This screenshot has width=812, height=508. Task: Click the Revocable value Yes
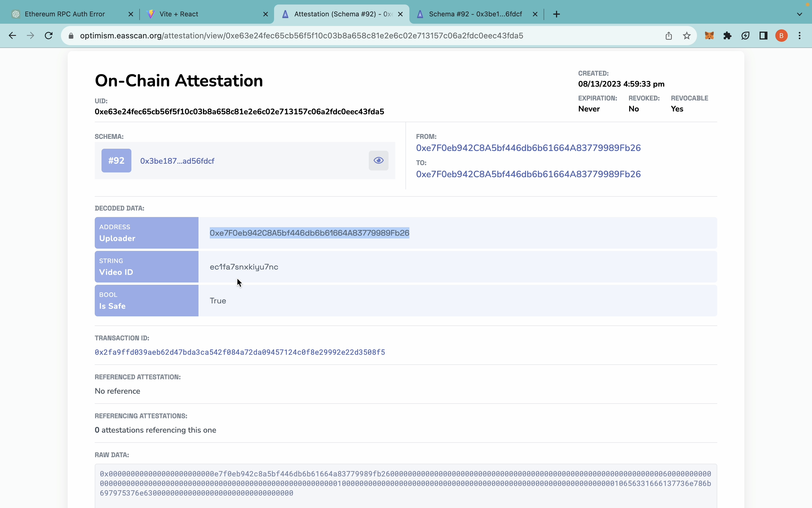(677, 109)
